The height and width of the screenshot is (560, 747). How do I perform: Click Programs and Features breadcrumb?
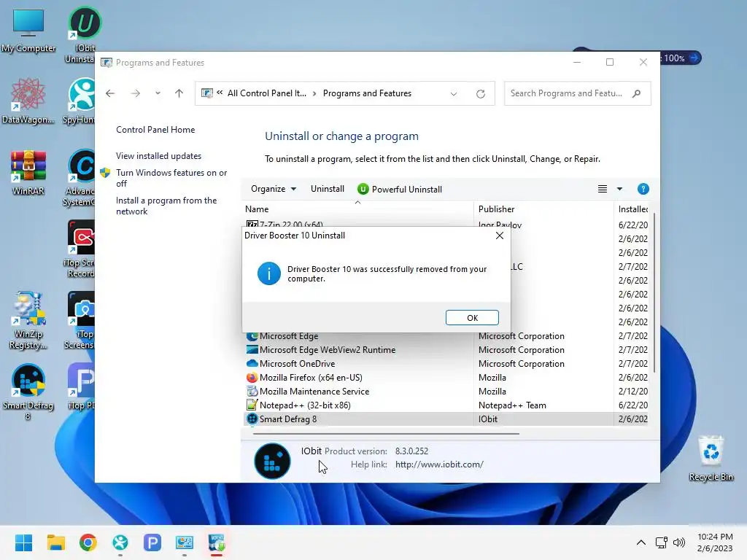click(x=367, y=93)
